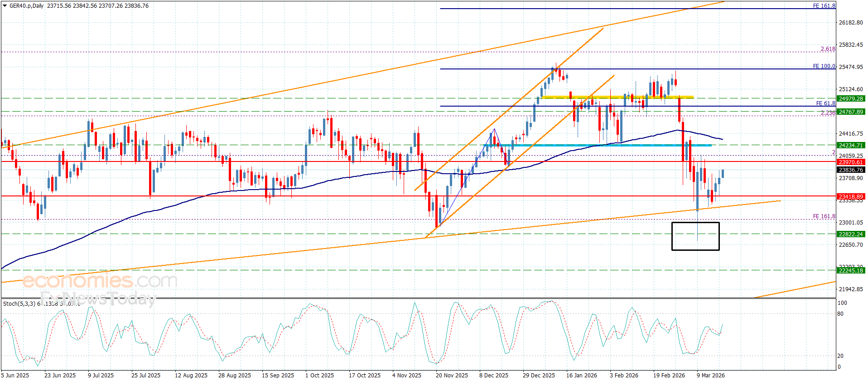Screen dimensions: 868x381
Task: Select the 12 Aug 2025 date label
Action: point(191,376)
